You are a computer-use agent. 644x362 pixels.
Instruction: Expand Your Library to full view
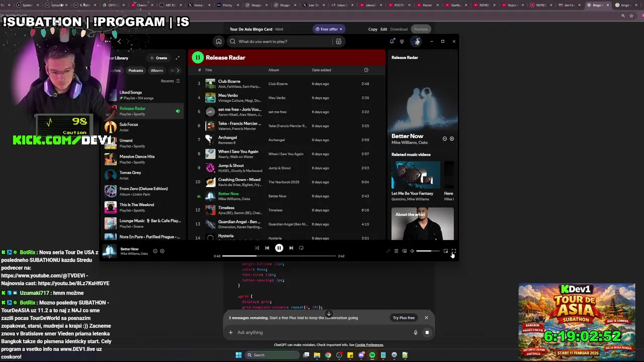(x=177, y=58)
